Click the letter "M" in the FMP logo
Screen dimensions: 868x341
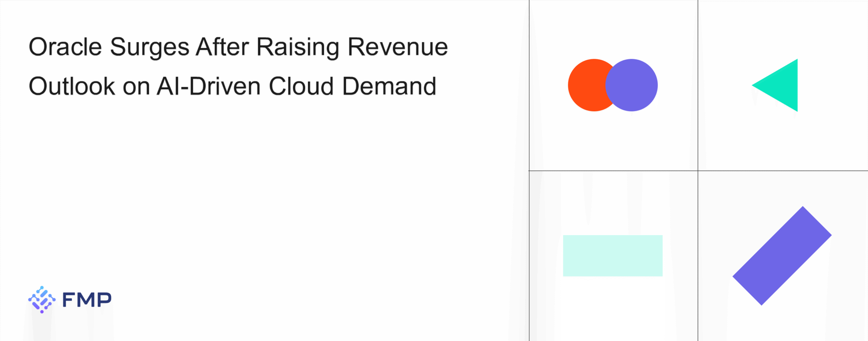86,300
